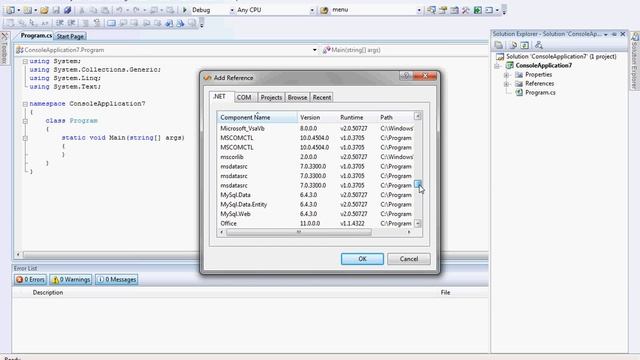Click the Copy icon in toolbar
The image size is (640, 360).
click(93, 10)
